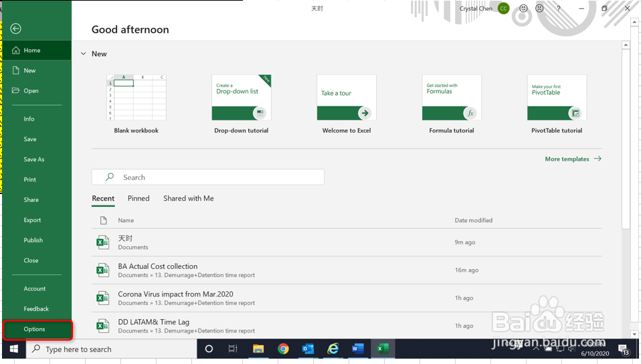Click the Open folder icon in sidebar
641x364 pixels.
15,90
